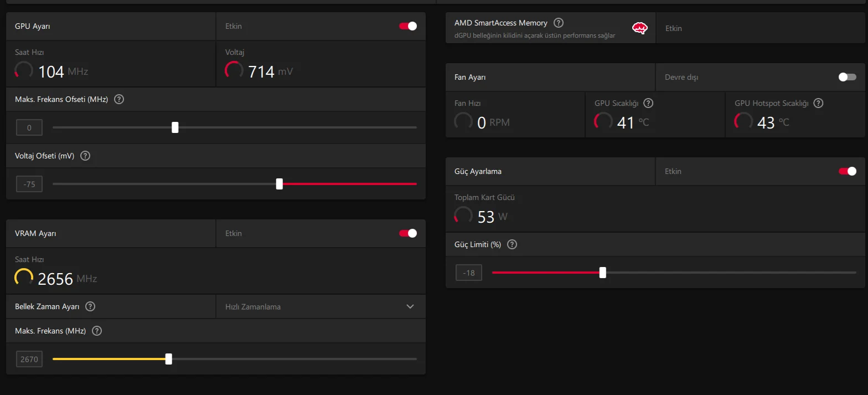Open the Hızlı Zamanlama memory timing dropdown
The image size is (868, 395).
pos(321,306)
